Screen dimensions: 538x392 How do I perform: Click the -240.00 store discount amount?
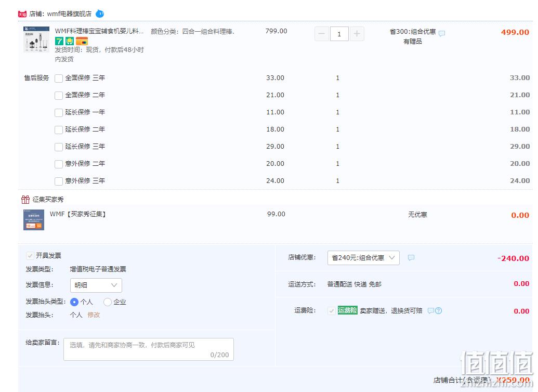[x=513, y=258]
